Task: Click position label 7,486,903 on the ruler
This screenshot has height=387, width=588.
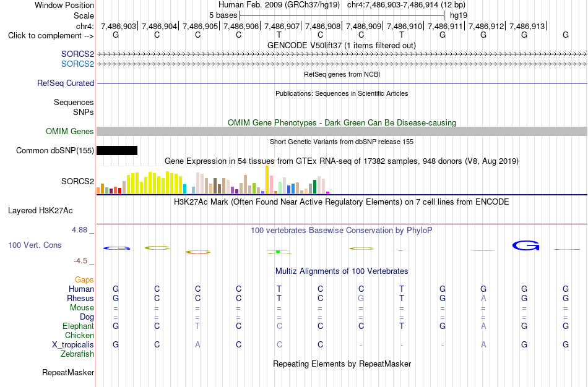Action: click(118, 26)
